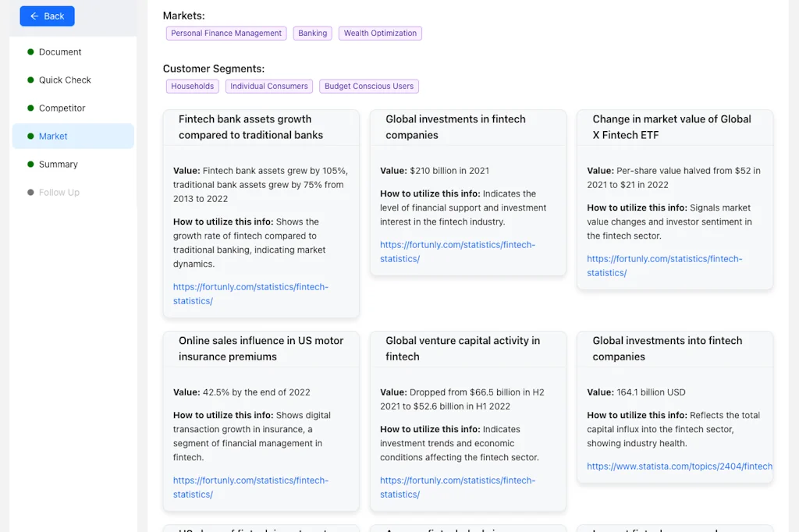Click the Personal Finance Management tag
Image resolution: width=799 pixels, height=532 pixels.
226,34
